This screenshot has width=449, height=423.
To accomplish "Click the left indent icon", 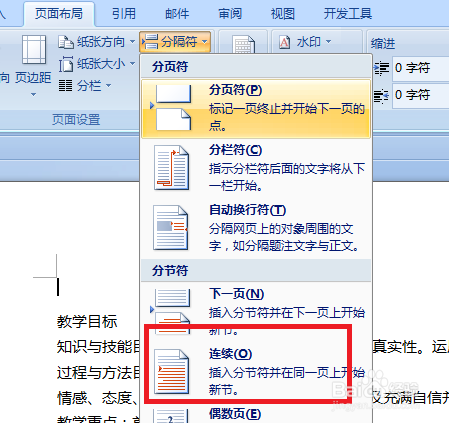I will 381,68.
